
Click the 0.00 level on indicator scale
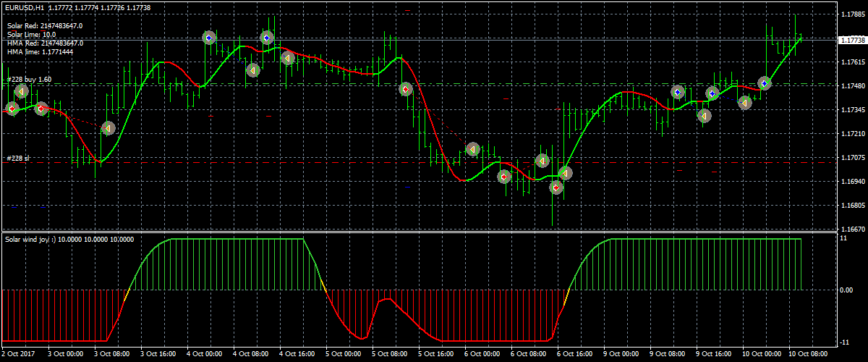[846, 290]
